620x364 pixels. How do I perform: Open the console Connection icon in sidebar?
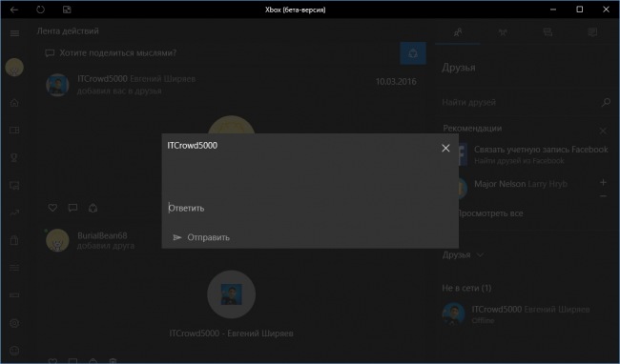[14, 294]
